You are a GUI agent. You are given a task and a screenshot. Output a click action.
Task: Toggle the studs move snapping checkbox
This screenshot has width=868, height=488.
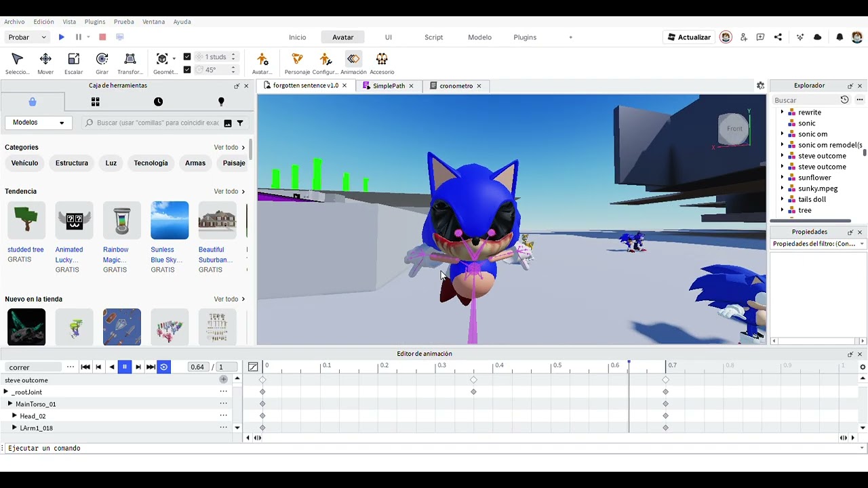point(187,57)
